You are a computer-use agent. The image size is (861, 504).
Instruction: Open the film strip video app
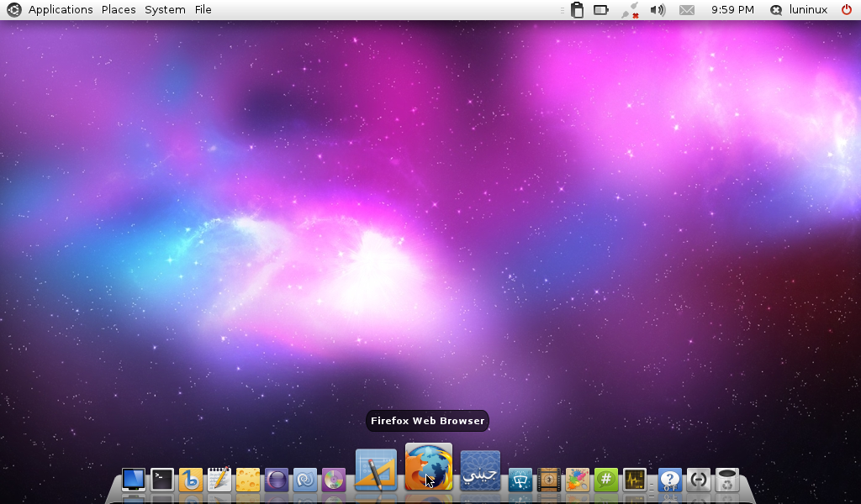point(549,480)
